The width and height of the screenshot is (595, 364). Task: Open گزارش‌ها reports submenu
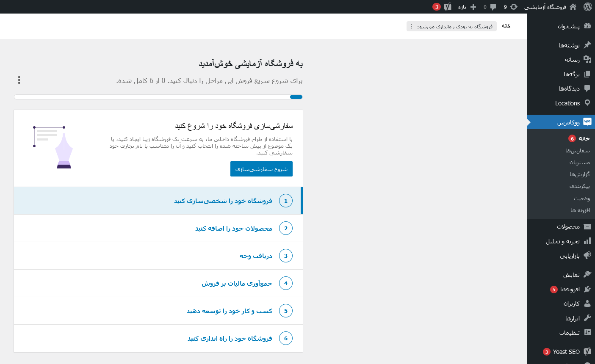click(580, 174)
